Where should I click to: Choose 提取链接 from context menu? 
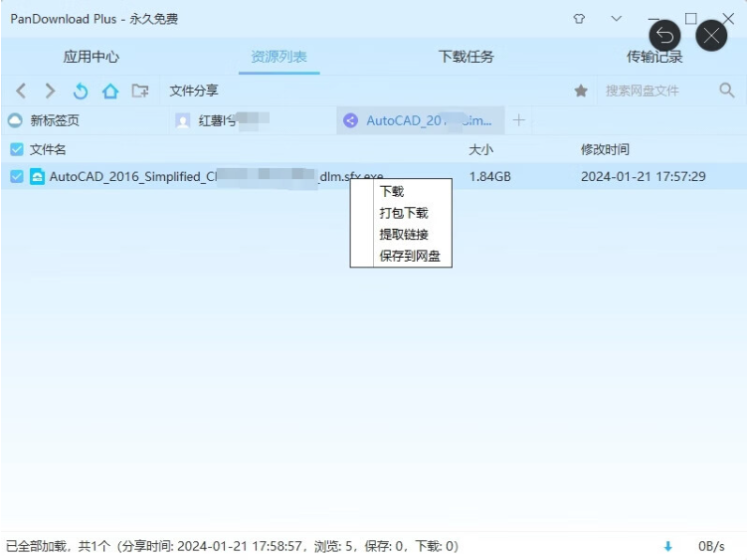pos(404,235)
